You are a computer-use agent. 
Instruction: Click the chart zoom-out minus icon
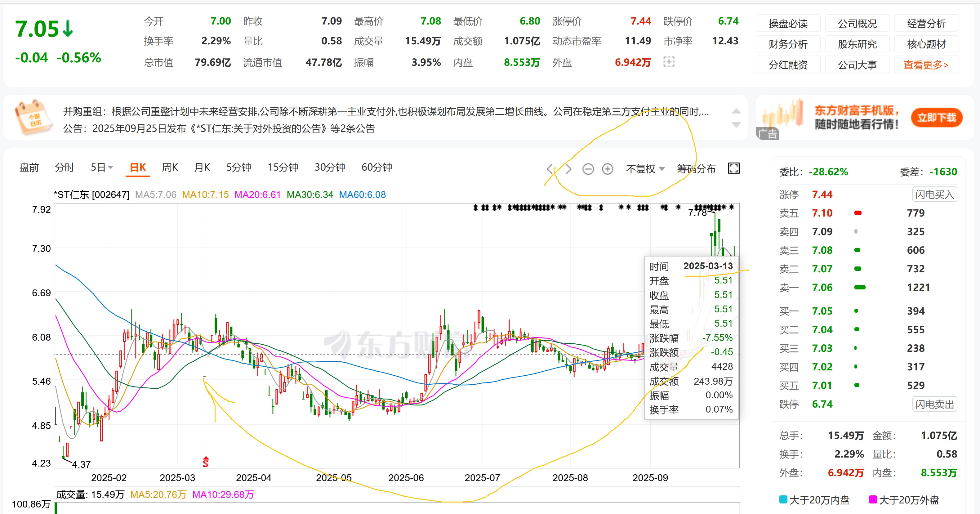pyautogui.click(x=588, y=169)
